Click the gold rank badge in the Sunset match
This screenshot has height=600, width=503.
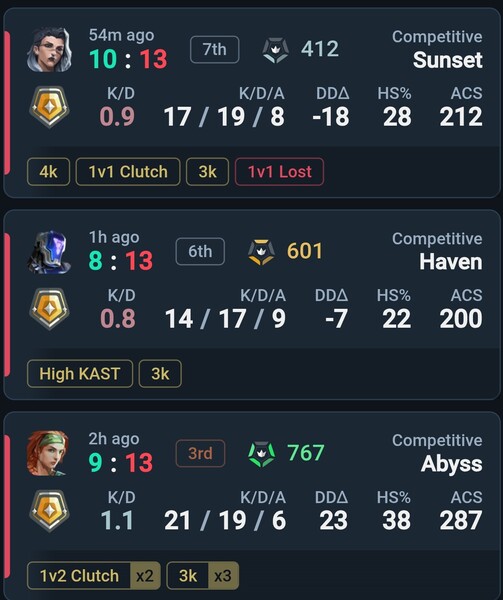pos(49,107)
